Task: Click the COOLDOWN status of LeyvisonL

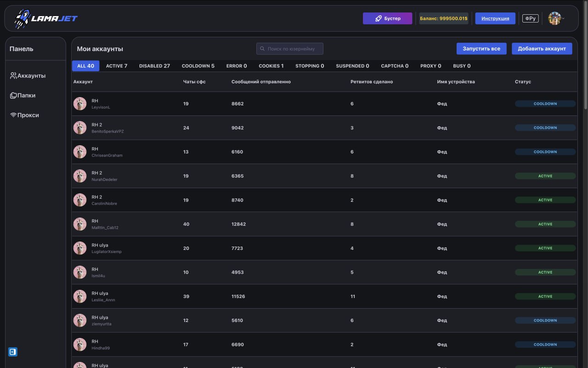Action: point(545,103)
